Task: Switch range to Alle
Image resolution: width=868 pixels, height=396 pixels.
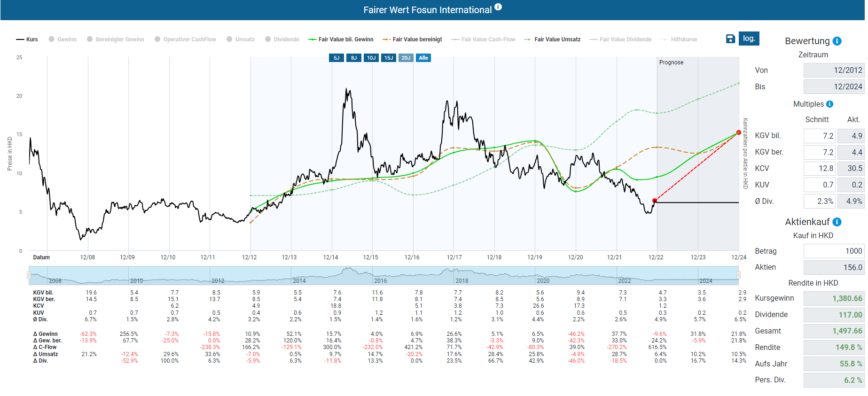Action: pos(423,58)
